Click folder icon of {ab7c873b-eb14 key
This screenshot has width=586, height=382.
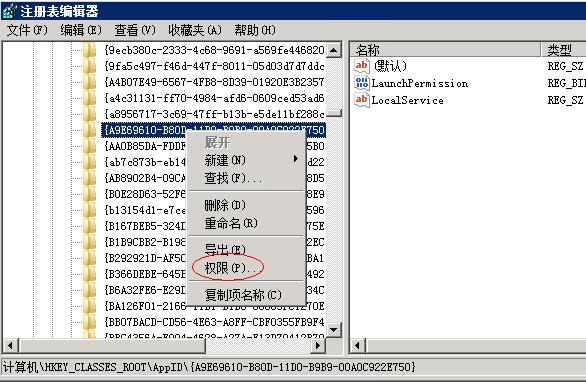[90, 162]
